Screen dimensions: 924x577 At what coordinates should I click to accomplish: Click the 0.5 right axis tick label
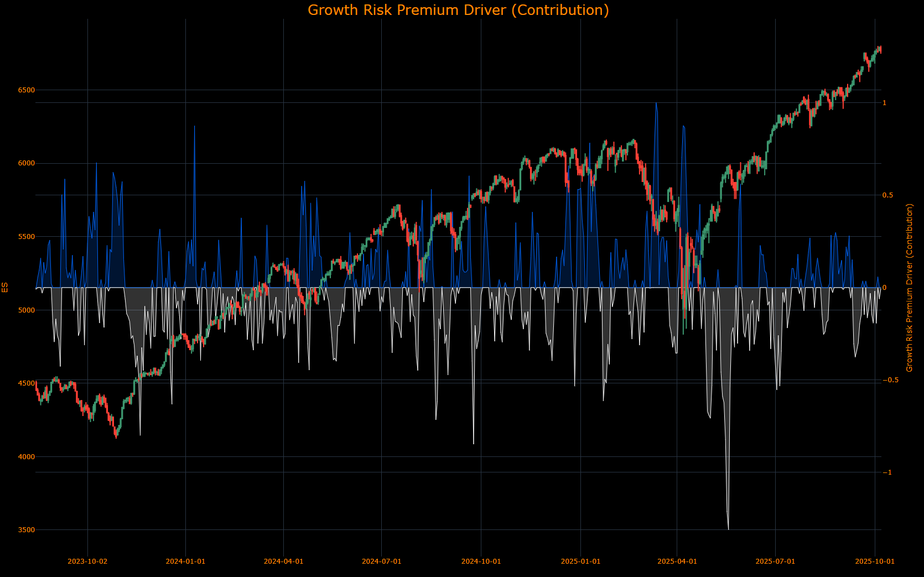click(889, 195)
